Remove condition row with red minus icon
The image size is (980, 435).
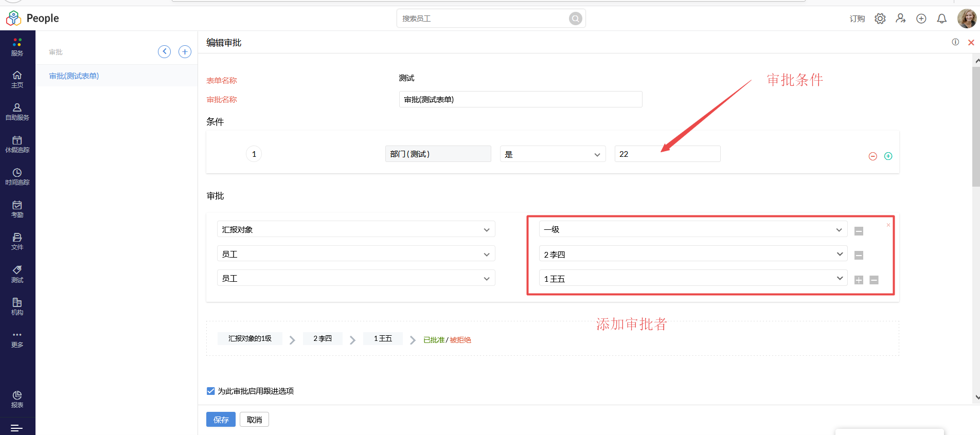(872, 156)
